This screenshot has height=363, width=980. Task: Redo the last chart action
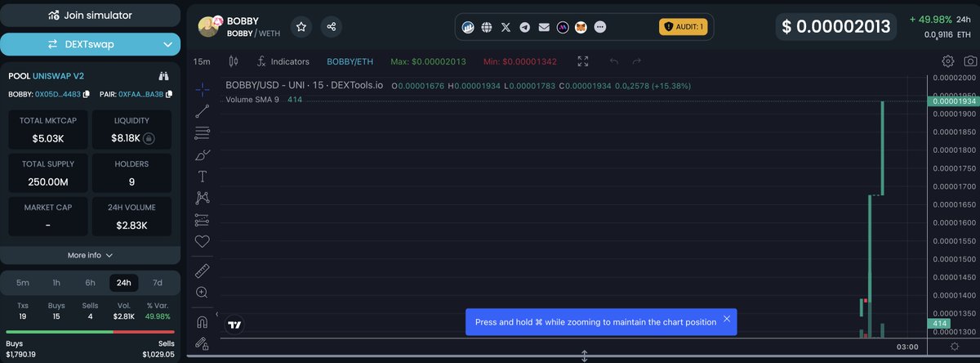coord(637,61)
